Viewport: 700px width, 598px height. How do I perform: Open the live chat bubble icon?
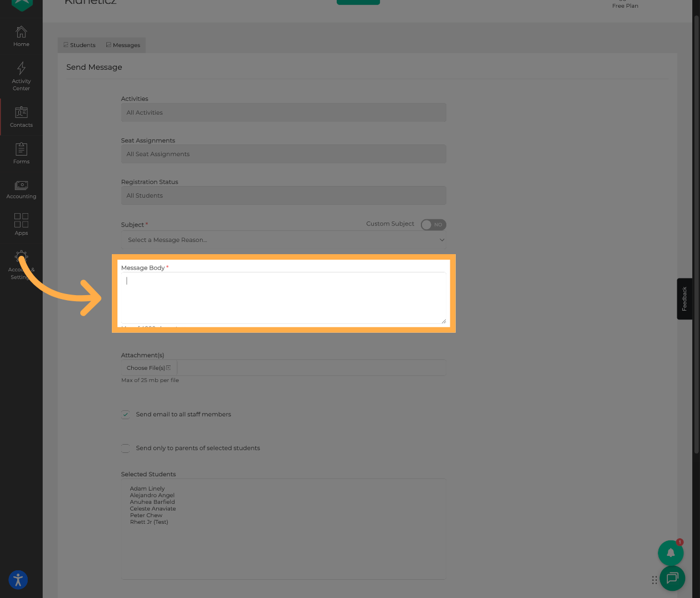pos(672,578)
